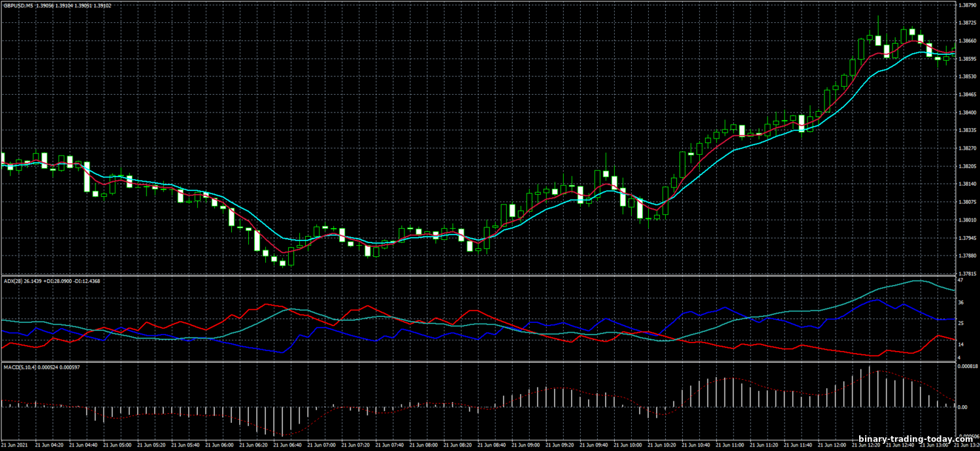Click the 21 Jun 05:20 time label
This screenshot has height=451, width=980.
pos(150,444)
